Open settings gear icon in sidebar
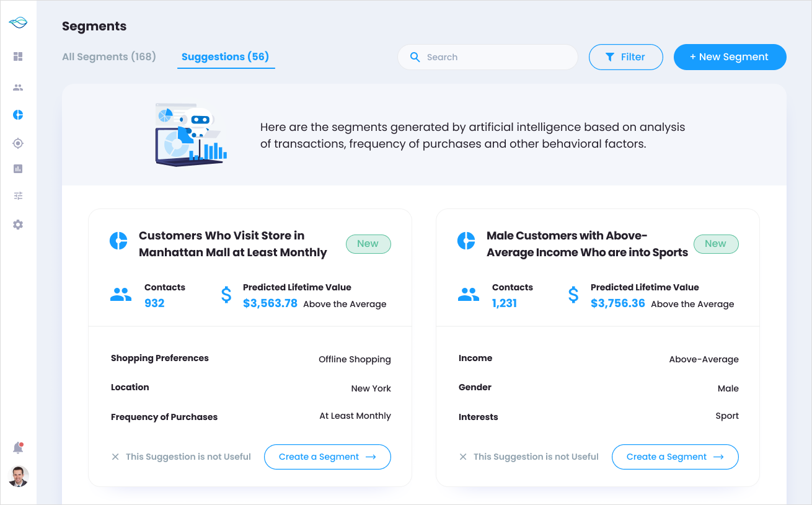 pyautogui.click(x=18, y=225)
